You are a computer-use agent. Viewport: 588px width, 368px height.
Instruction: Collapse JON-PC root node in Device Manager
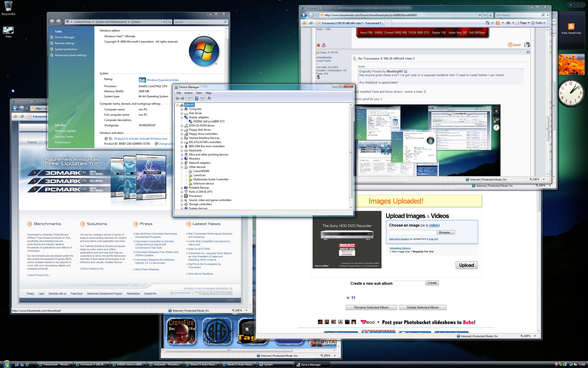click(x=177, y=105)
